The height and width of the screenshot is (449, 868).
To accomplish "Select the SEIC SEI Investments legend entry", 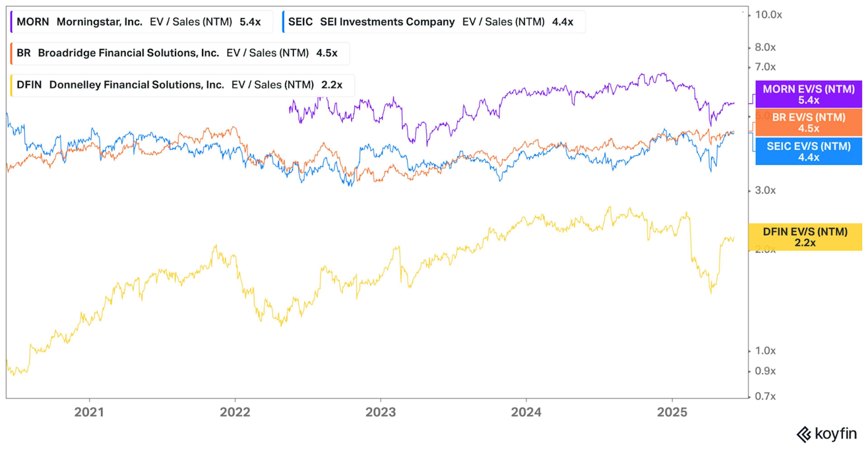I will pos(434,22).
